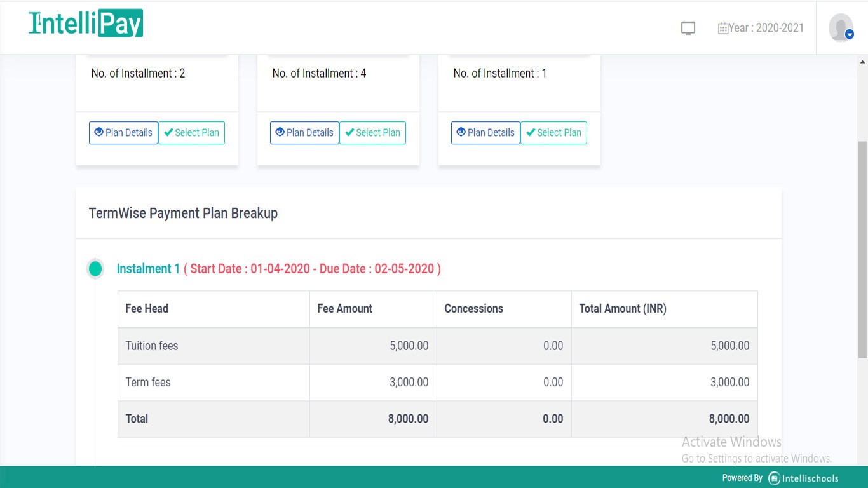868x488 pixels.
Task: Click the TermWise Payment Plan Breakup heading
Action: coord(182,213)
